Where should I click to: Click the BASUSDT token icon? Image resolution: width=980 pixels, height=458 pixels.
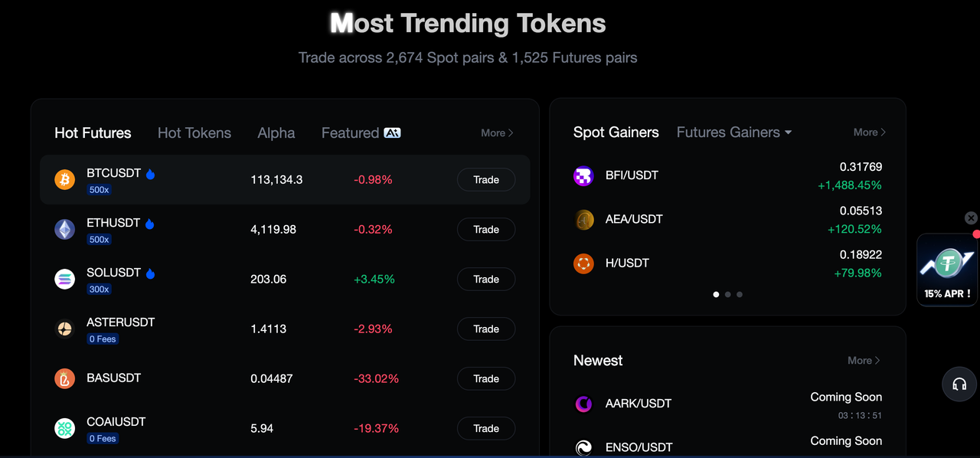(65, 378)
